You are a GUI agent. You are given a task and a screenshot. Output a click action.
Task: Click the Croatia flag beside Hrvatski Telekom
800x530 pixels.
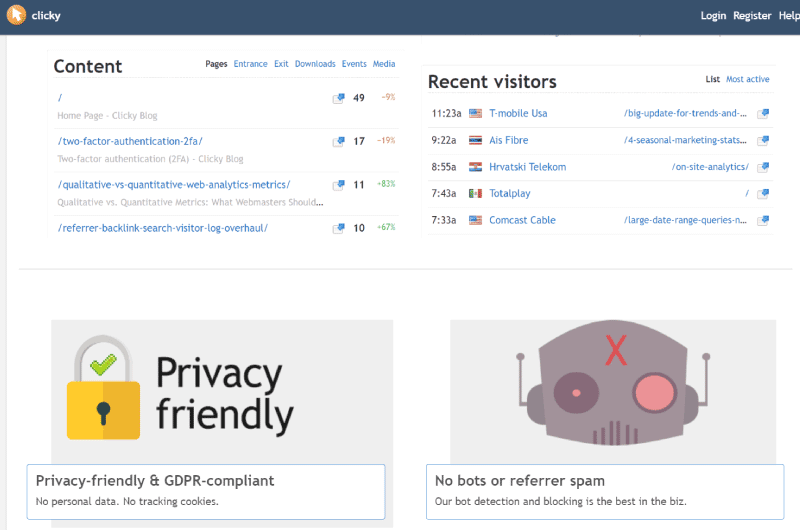coord(476,167)
